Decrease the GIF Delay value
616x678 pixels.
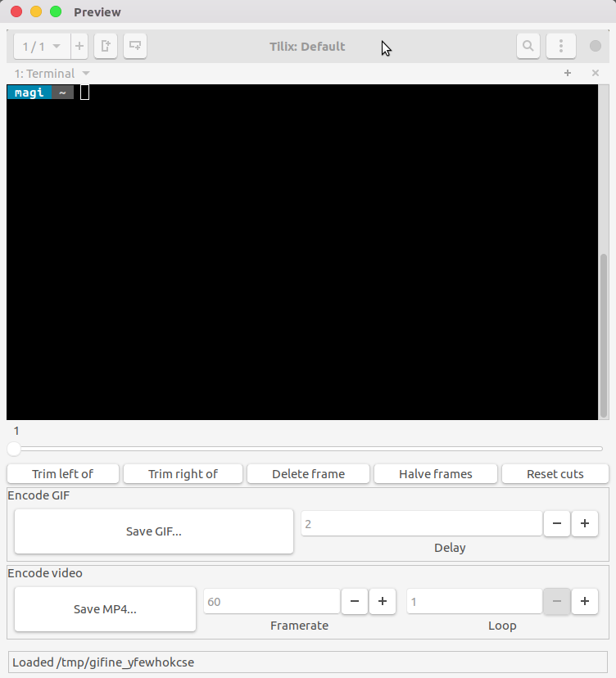coord(556,523)
